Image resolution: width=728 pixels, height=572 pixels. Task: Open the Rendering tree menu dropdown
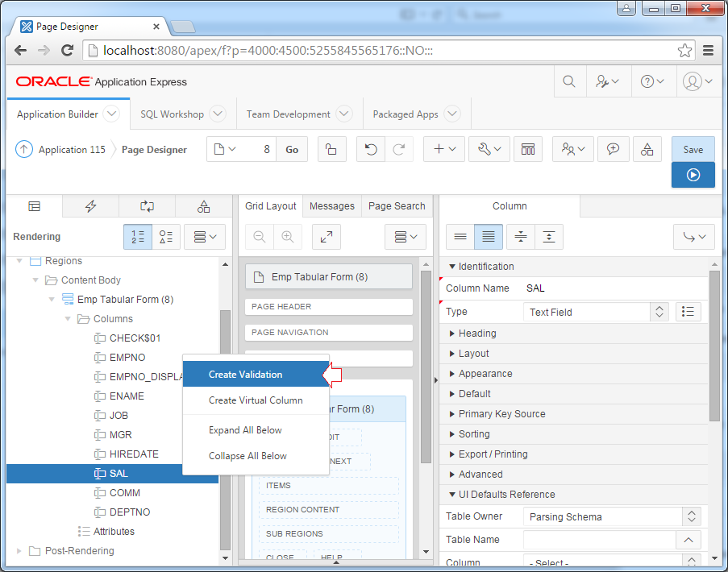[x=205, y=237]
